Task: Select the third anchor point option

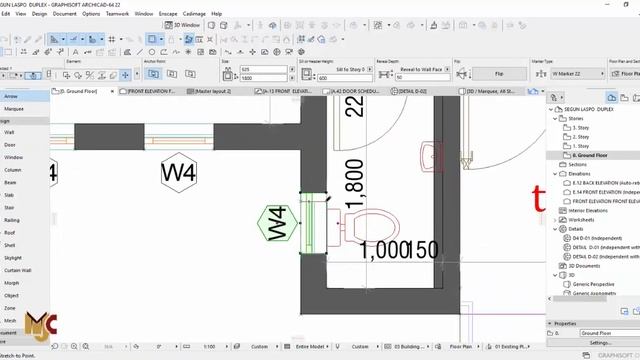Action: [190, 74]
